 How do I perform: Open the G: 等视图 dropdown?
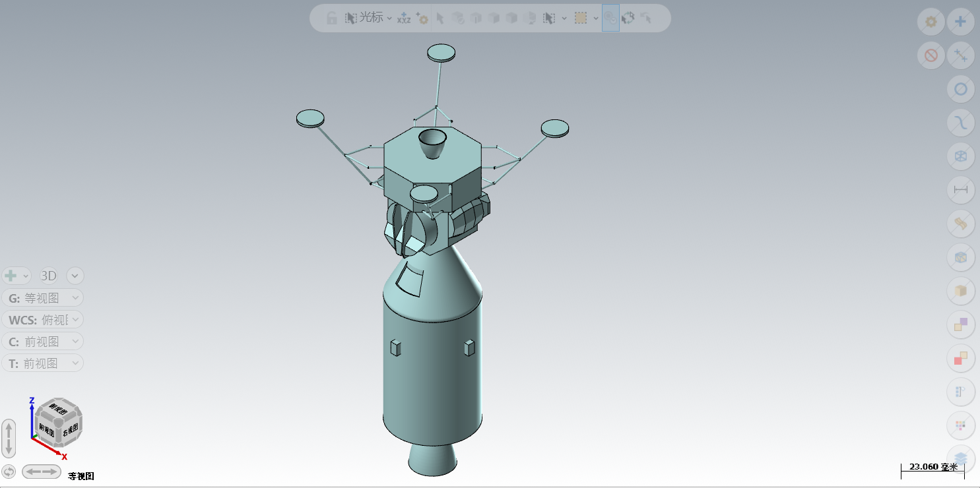(43, 298)
